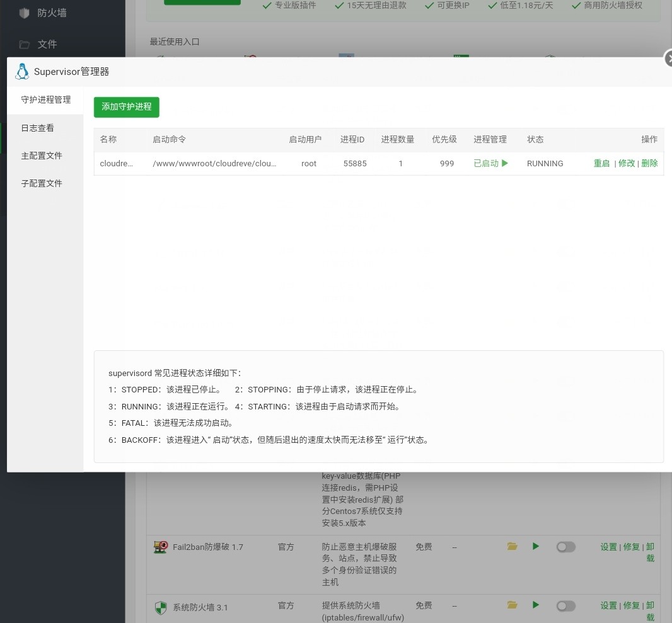This screenshot has width=672, height=623.
Task: Select the 守护进程管理 tab
Action: (45, 99)
